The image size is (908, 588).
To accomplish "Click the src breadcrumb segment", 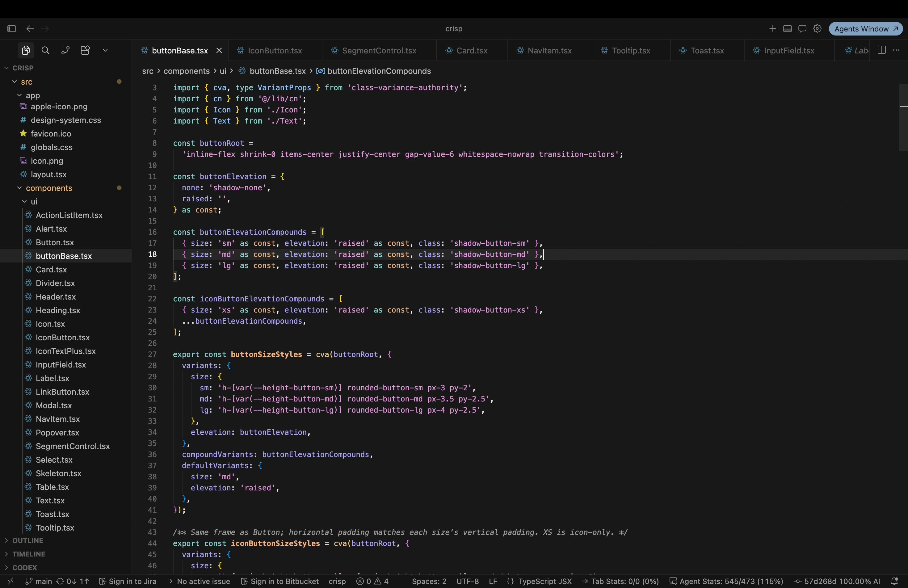I will click(x=148, y=71).
